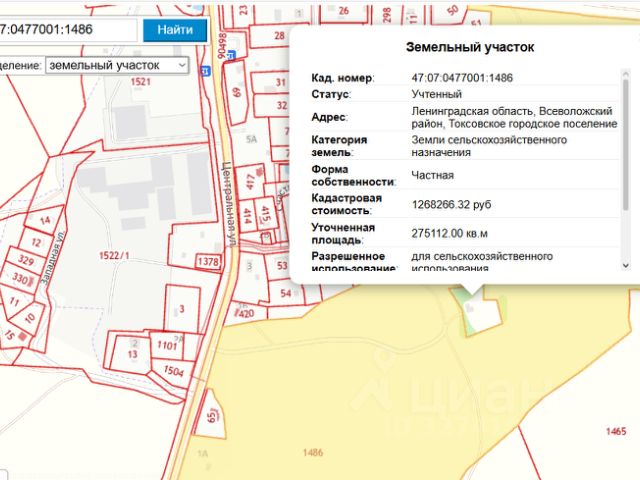Click road label 90498 on map
The height and width of the screenshot is (480, 640).
[x=222, y=45]
